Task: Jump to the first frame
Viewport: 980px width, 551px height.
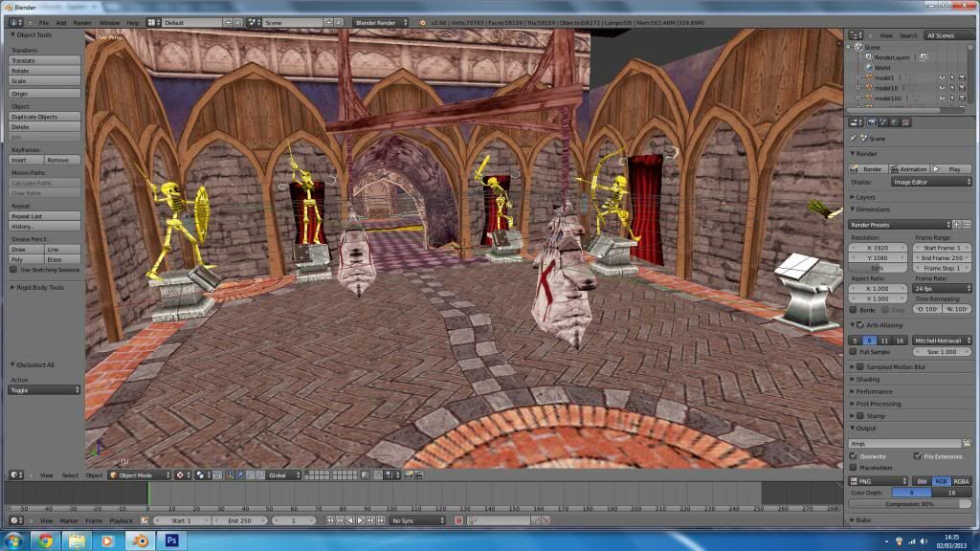Action: (x=330, y=520)
